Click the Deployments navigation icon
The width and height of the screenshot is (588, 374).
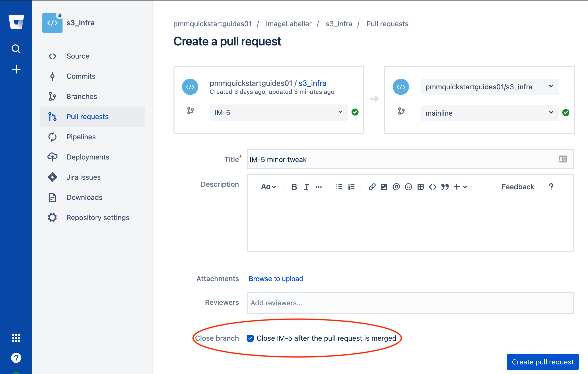tap(53, 156)
